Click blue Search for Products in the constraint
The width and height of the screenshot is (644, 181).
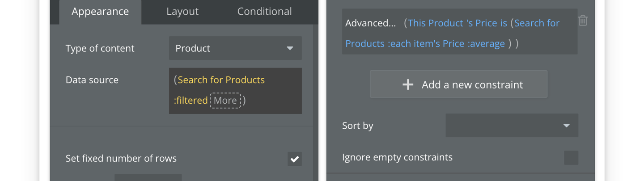[452, 34]
